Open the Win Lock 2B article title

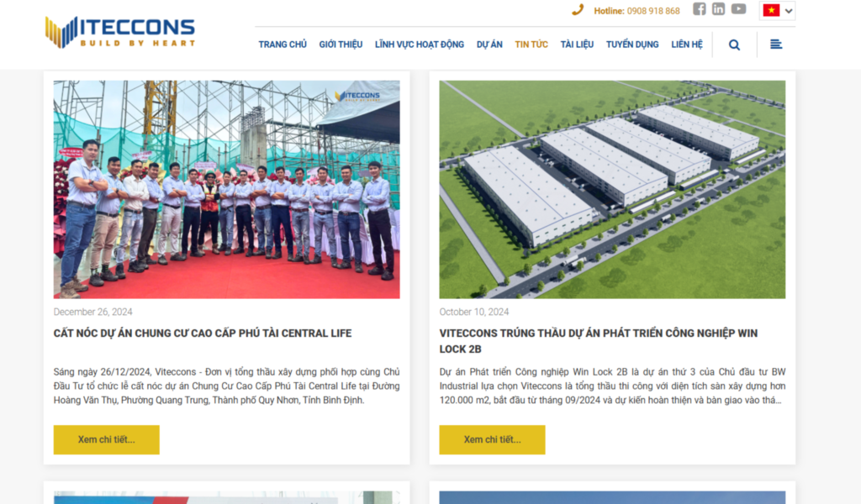pyautogui.click(x=599, y=341)
